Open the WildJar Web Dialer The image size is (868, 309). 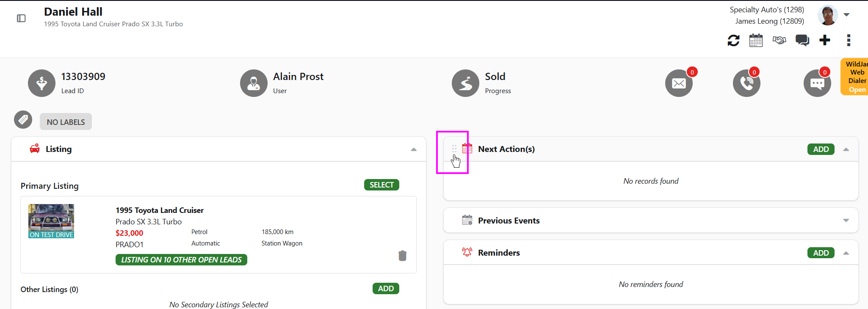[x=855, y=77]
